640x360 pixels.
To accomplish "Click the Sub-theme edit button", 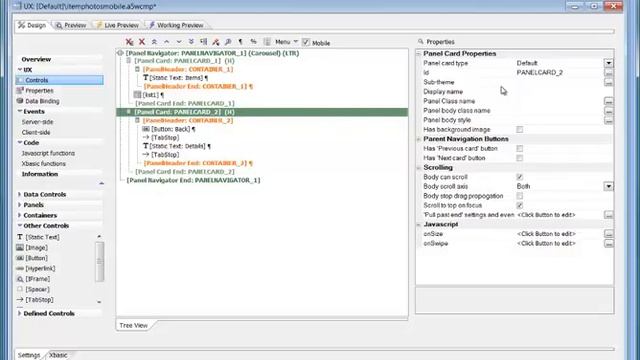I will click(x=609, y=82).
